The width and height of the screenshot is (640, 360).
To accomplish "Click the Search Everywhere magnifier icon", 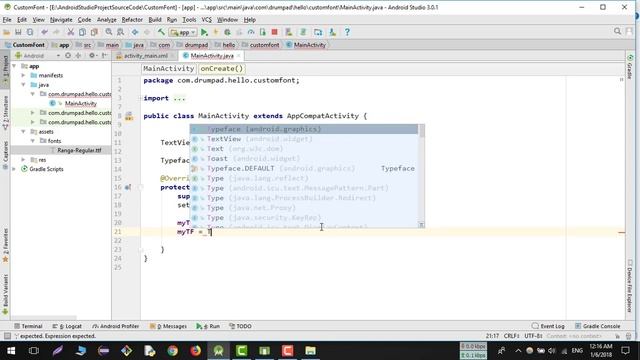I will click(x=618, y=31).
